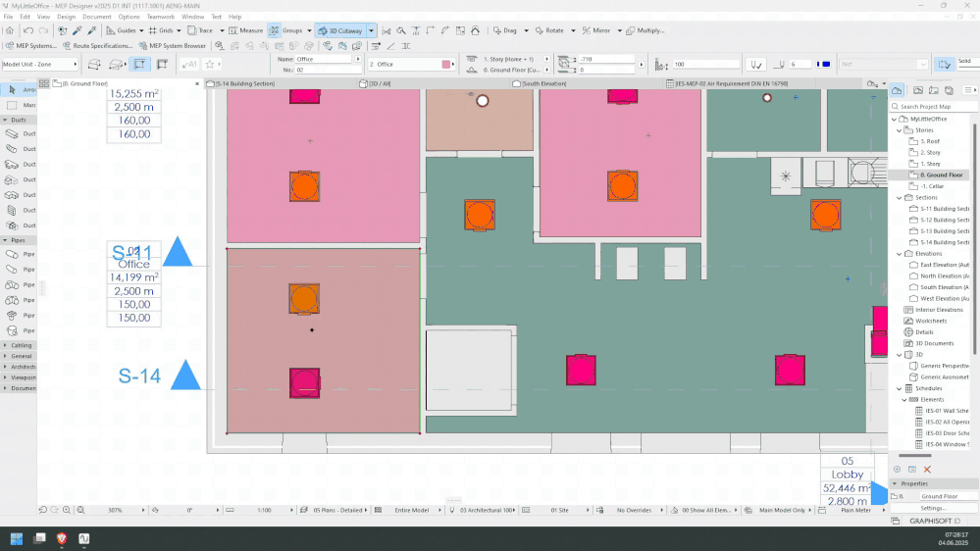Click the Mirror command

point(596,30)
